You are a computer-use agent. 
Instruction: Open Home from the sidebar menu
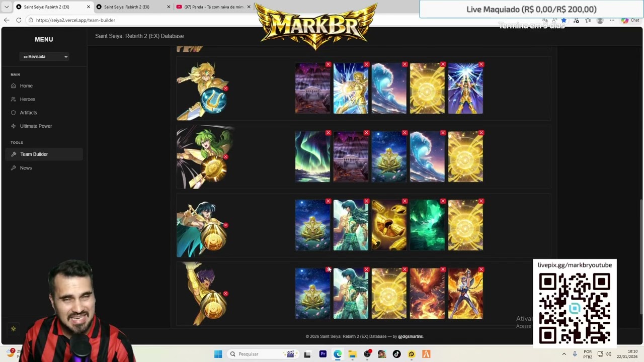[x=26, y=86]
